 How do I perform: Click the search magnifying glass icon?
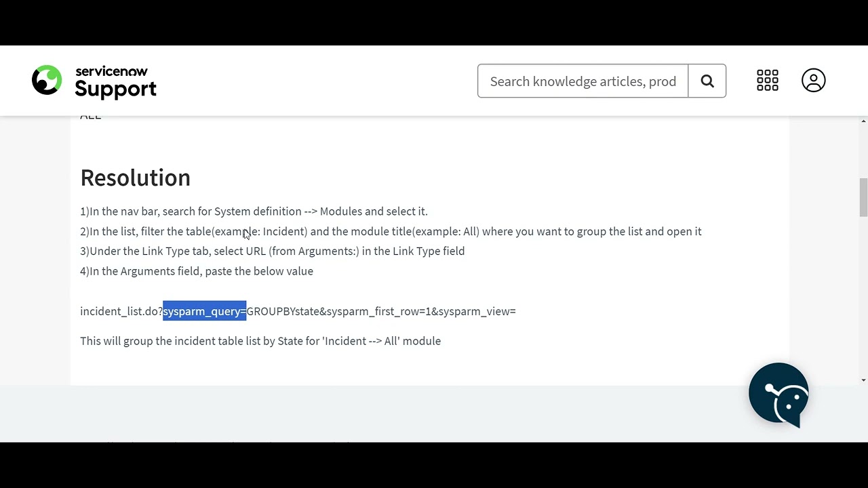(707, 81)
